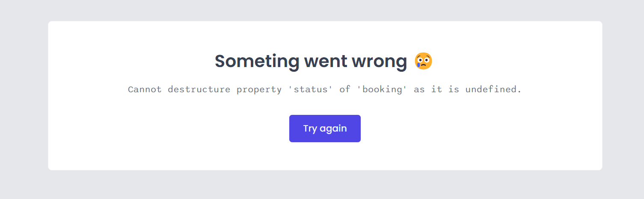Screen dimensions: 644x199
Task: Click the Try again button
Action: pos(325,129)
